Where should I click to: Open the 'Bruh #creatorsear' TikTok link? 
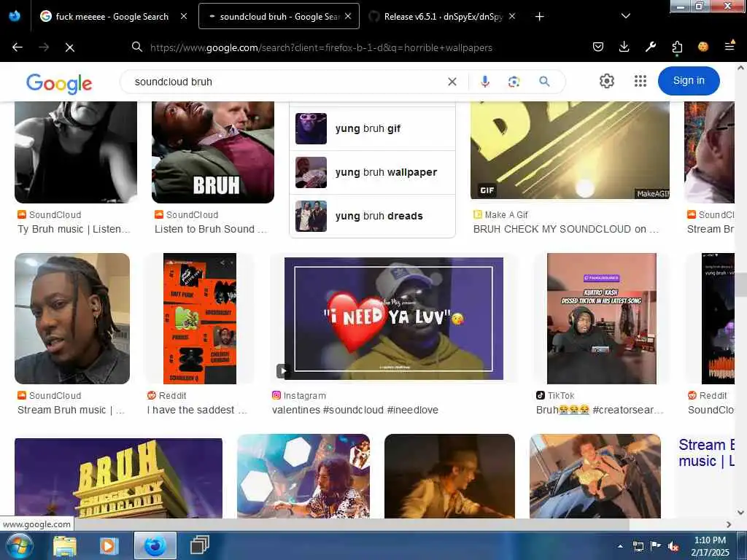pos(600,410)
